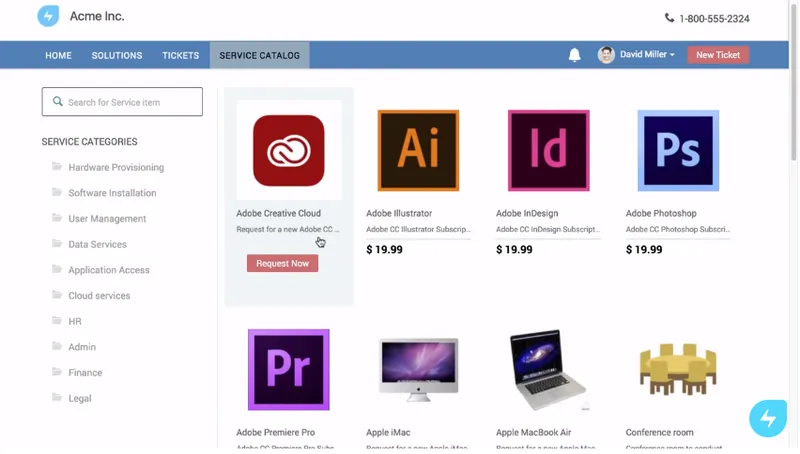
Task: Select the Adobe InDesign Id icon
Action: pos(548,150)
